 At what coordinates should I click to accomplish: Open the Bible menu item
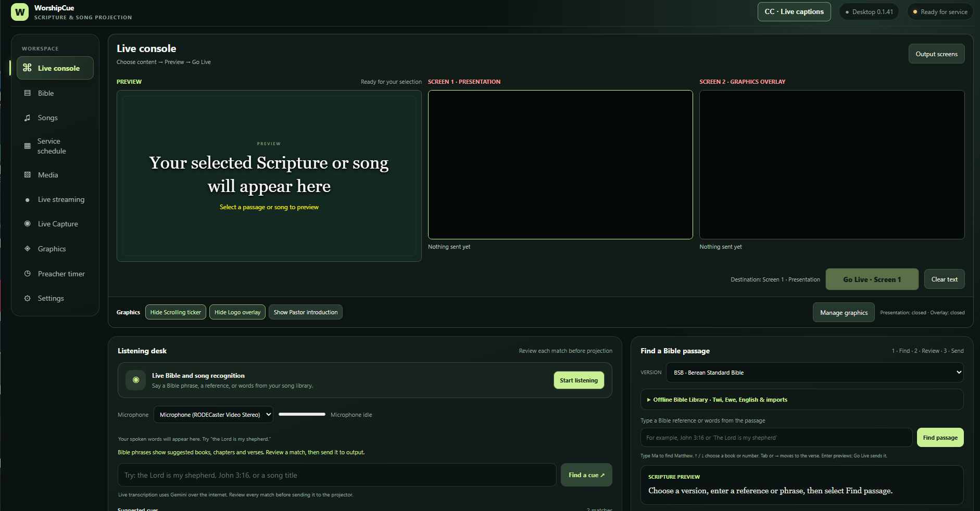[55, 93]
